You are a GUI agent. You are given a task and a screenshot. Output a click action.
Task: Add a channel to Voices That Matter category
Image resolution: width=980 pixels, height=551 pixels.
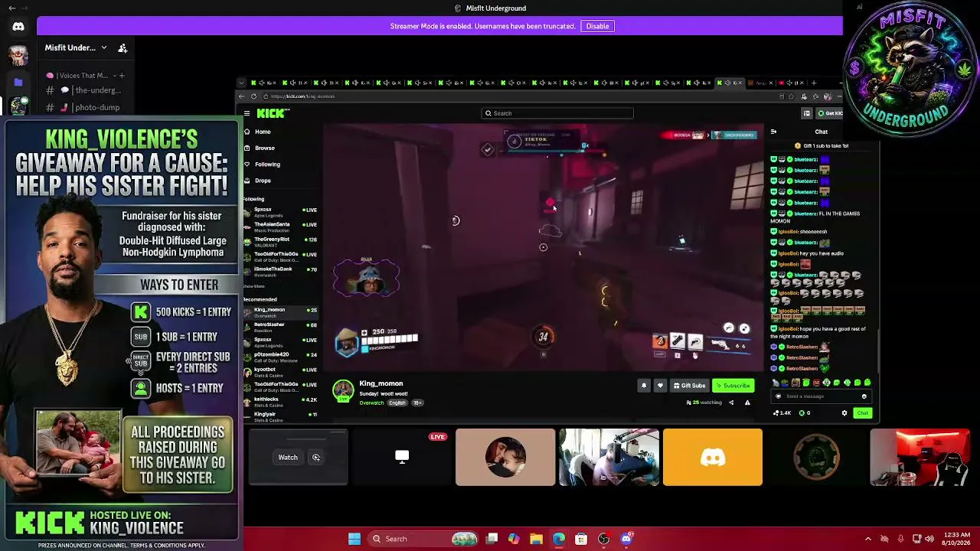click(x=121, y=76)
